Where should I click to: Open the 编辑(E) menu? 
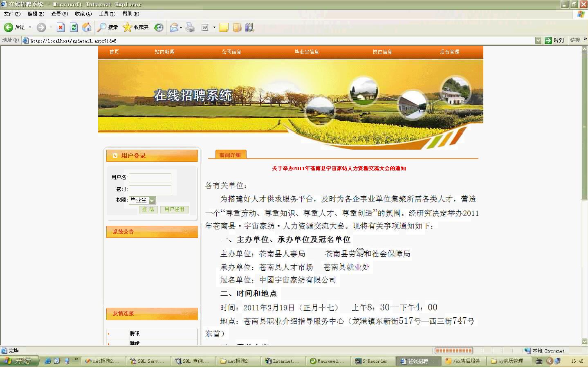[36, 14]
